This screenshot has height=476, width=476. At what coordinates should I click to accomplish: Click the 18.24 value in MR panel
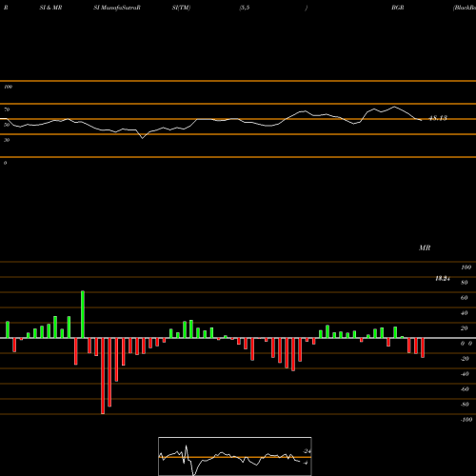tap(443, 279)
